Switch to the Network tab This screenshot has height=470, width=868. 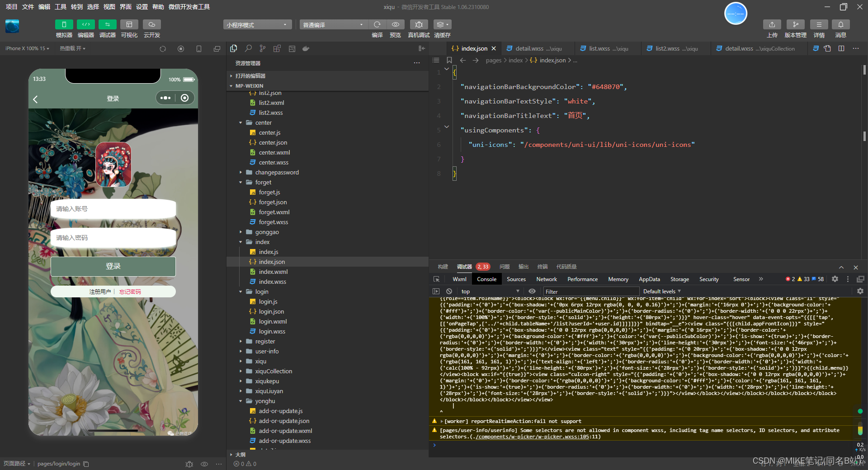click(x=546, y=279)
